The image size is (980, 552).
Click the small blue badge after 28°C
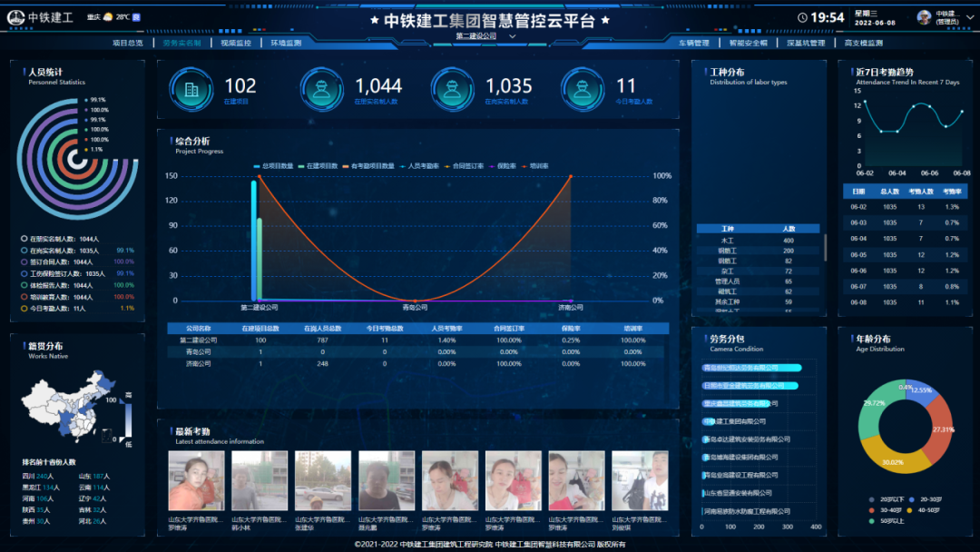click(x=137, y=17)
